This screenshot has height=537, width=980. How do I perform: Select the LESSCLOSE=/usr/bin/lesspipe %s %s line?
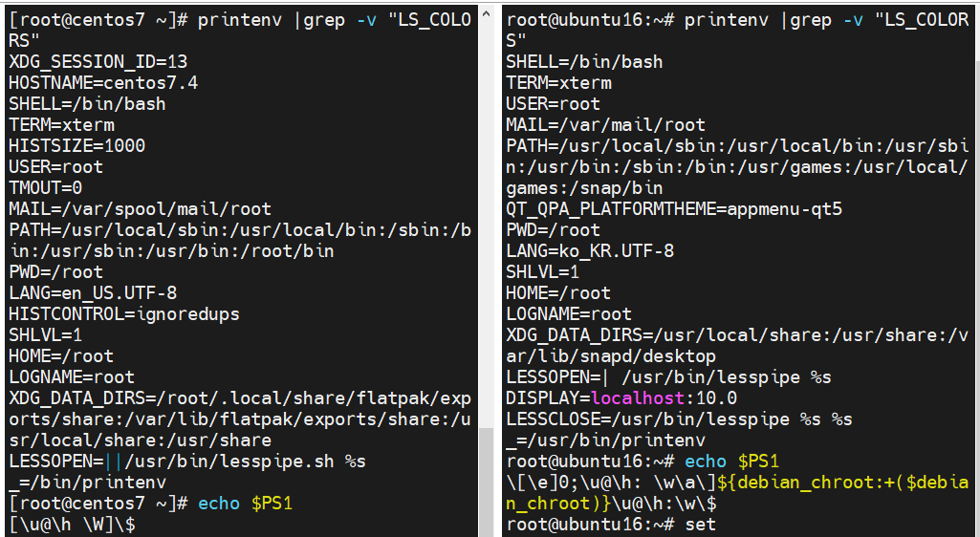pos(679,419)
